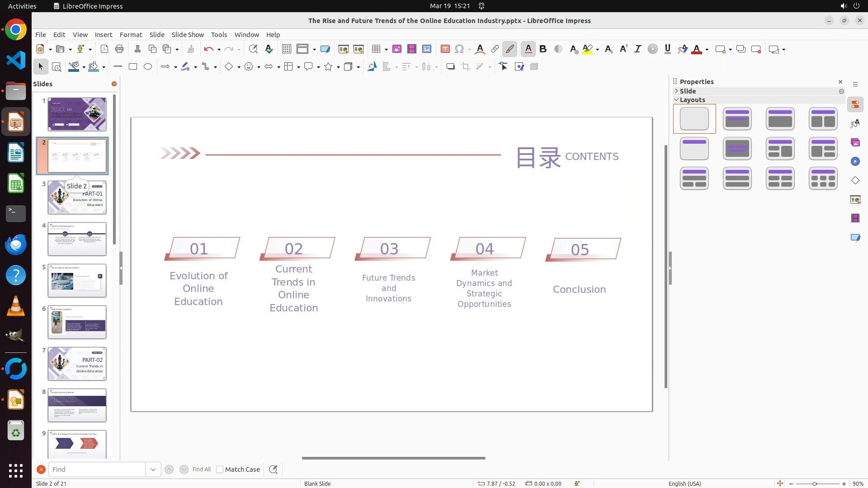Enable the Match Case checkbox
868x488 pixels.
tap(220, 469)
